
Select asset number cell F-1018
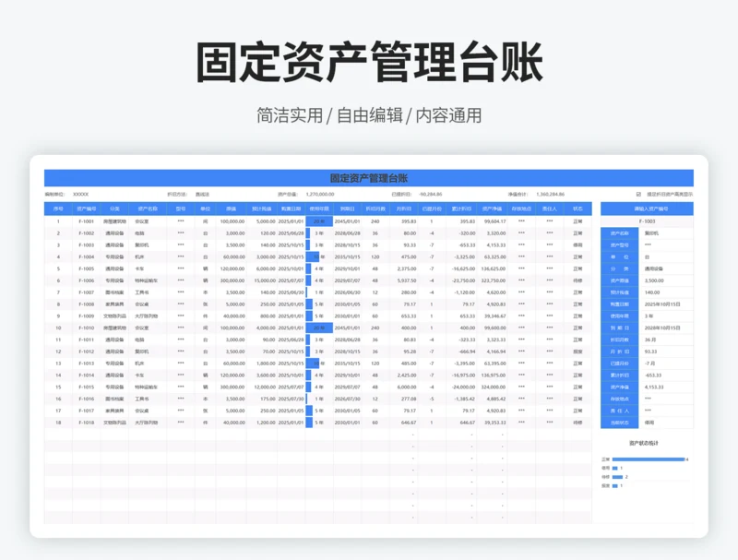click(x=86, y=423)
